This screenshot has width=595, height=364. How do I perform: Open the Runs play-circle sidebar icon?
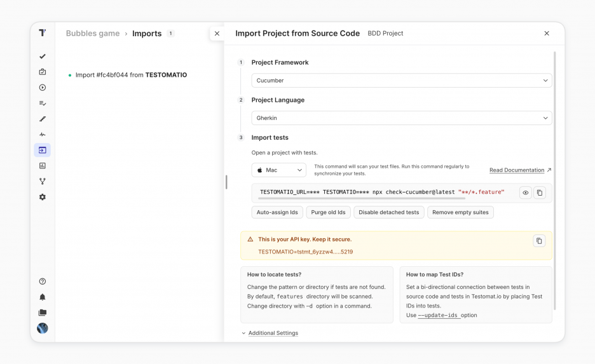[x=43, y=88]
